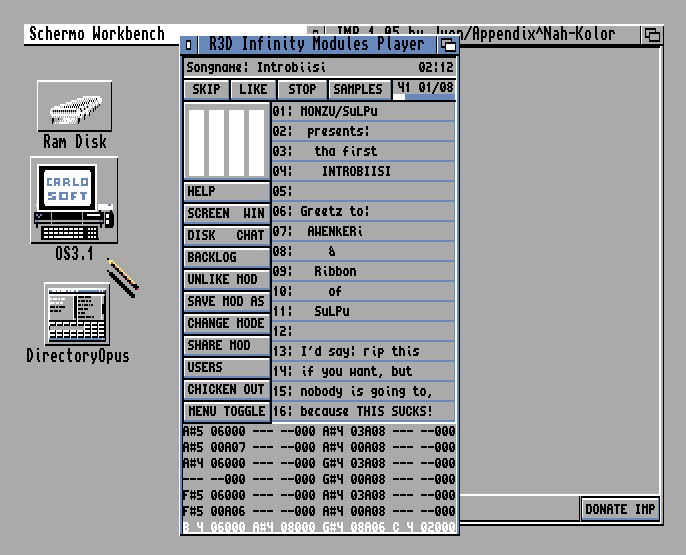The height and width of the screenshot is (555, 686).
Task: Click the background IMP window depth gadget
Action: point(652,35)
